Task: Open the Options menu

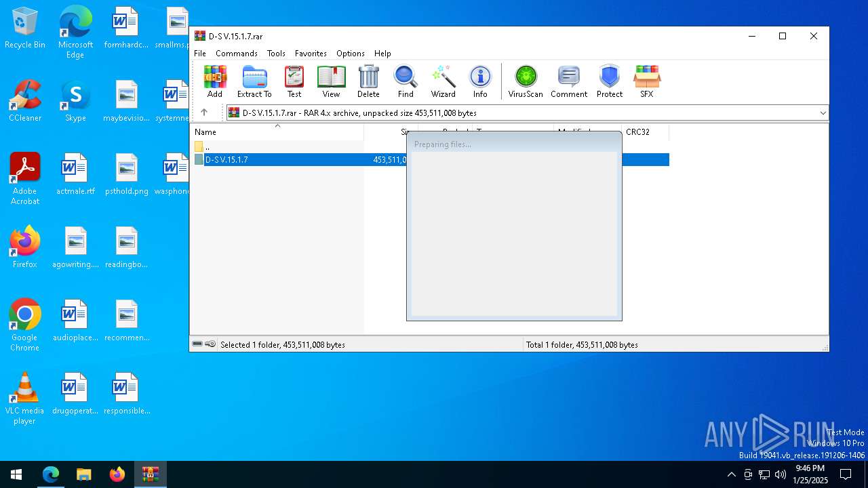Action: [x=351, y=54]
